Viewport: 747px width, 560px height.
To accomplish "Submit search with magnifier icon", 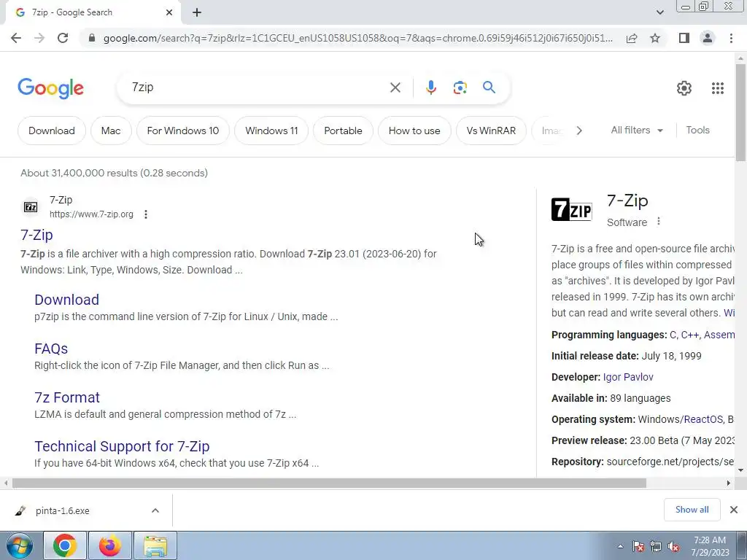I will pyautogui.click(x=489, y=87).
